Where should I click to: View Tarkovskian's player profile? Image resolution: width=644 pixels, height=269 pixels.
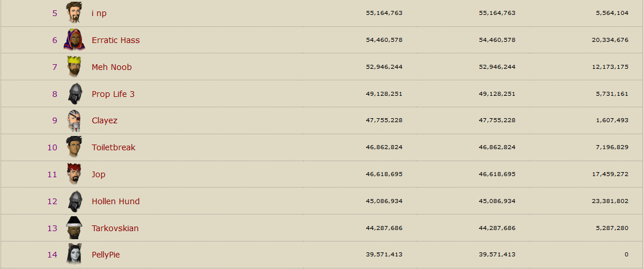pyautogui.click(x=115, y=228)
